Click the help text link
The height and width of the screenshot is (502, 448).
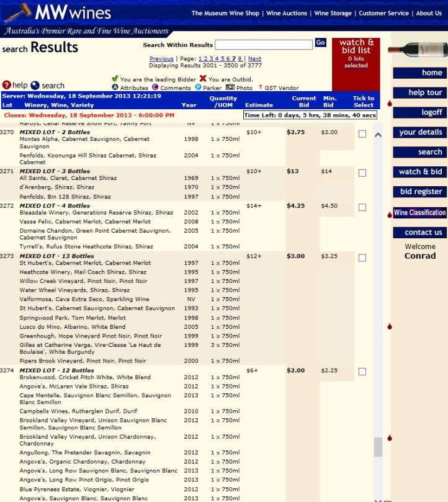[x=20, y=85]
